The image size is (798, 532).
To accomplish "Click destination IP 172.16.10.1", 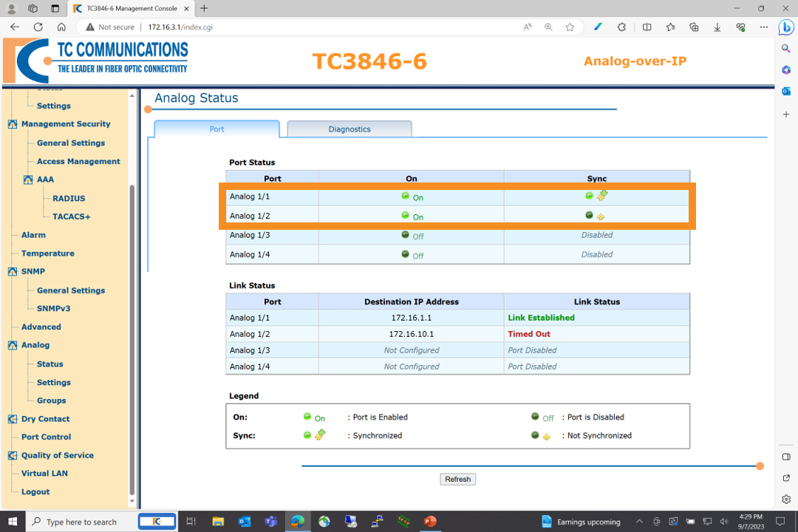I will pos(412,334).
